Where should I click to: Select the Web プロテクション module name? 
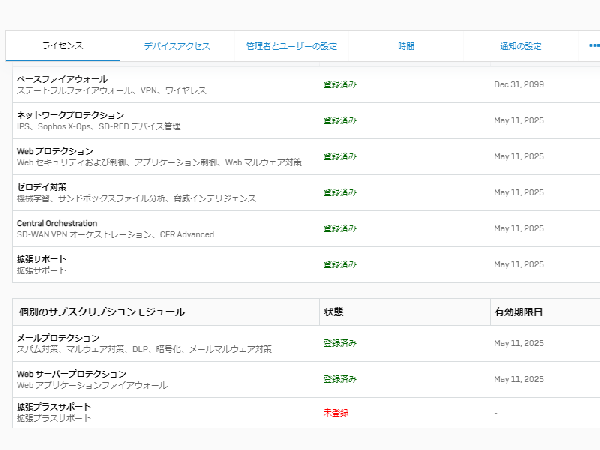55,151
